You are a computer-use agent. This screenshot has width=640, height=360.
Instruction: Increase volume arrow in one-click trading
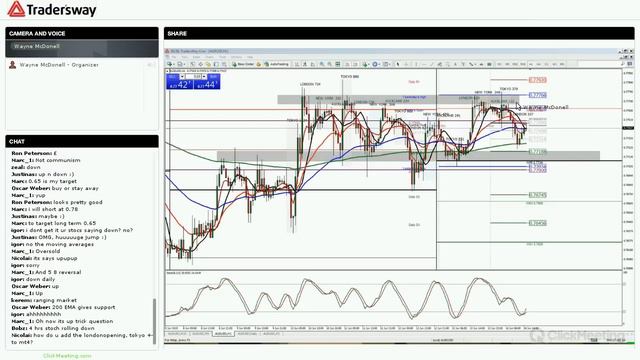(204, 77)
